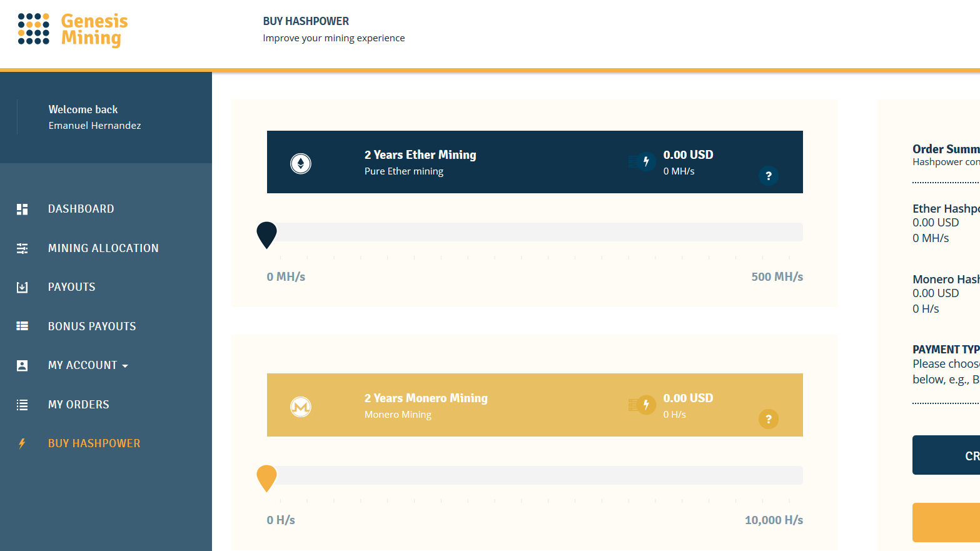Click the 2 Years Monero Mining title
The image size is (980, 551).
tap(426, 398)
